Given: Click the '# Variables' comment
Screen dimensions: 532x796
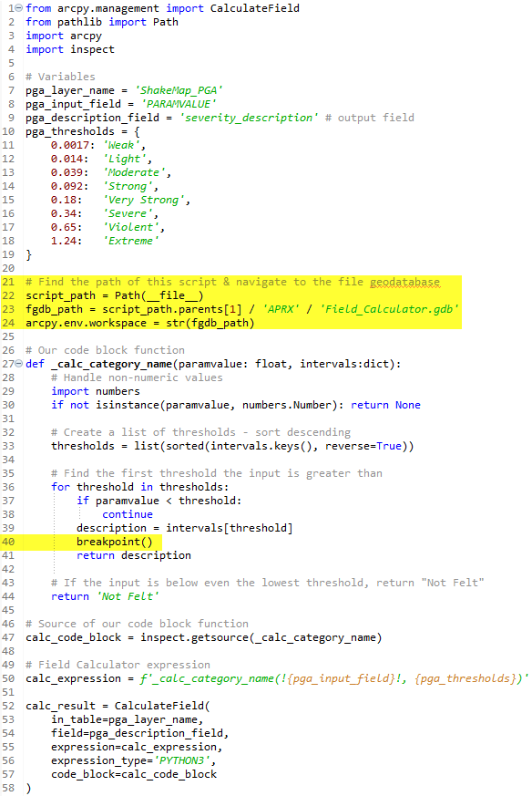Looking at the screenshot, I should pos(60,77).
